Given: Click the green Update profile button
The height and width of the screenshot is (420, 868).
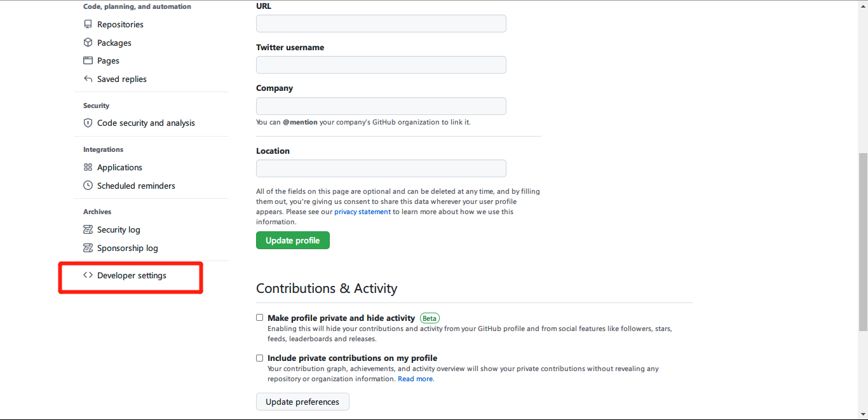Looking at the screenshot, I should coord(293,240).
